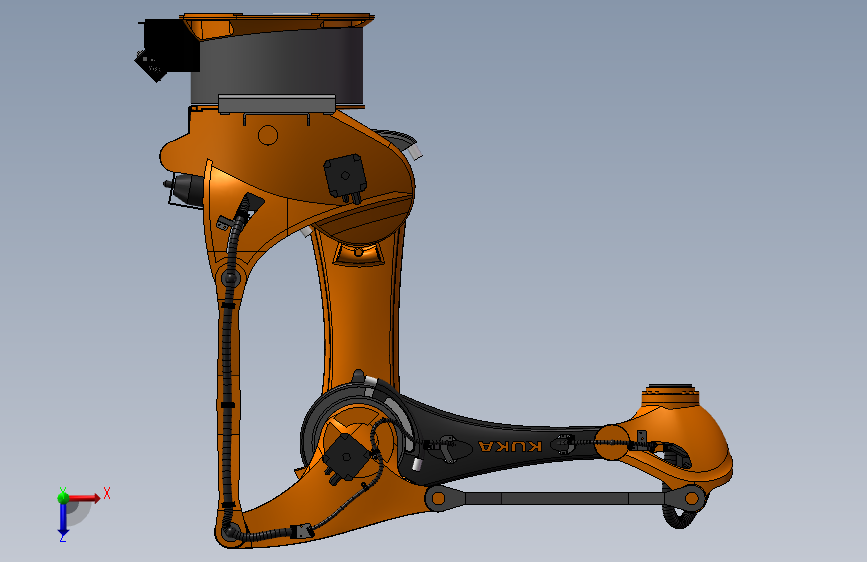Click the green Y axis ball of the triad
Viewport: 867px width, 562px height.
click(63, 497)
